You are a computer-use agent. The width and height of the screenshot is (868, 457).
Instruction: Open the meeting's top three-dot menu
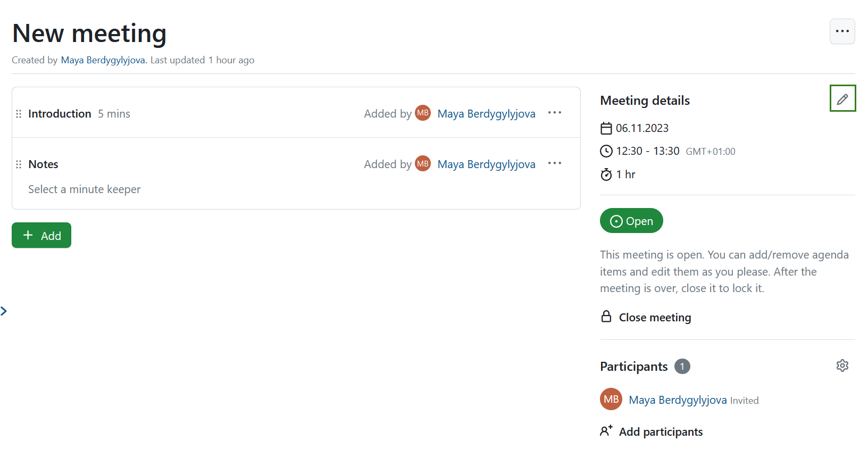(842, 31)
